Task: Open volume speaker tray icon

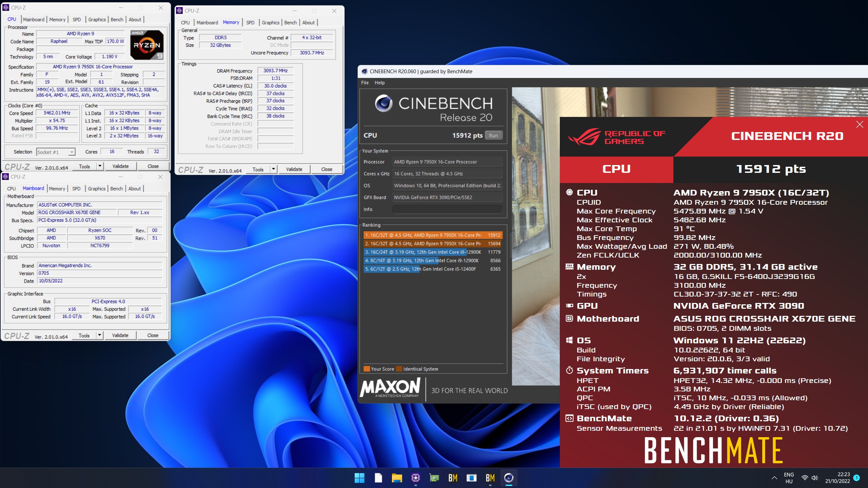Action: [x=814, y=478]
